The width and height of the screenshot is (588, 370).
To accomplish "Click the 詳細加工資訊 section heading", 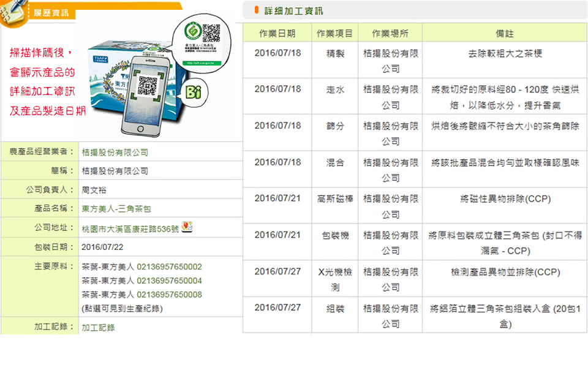I will click(x=293, y=11).
